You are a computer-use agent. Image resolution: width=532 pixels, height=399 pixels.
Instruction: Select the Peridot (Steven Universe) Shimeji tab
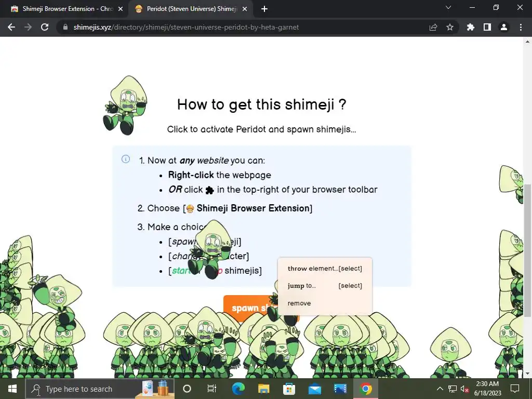coord(192,9)
